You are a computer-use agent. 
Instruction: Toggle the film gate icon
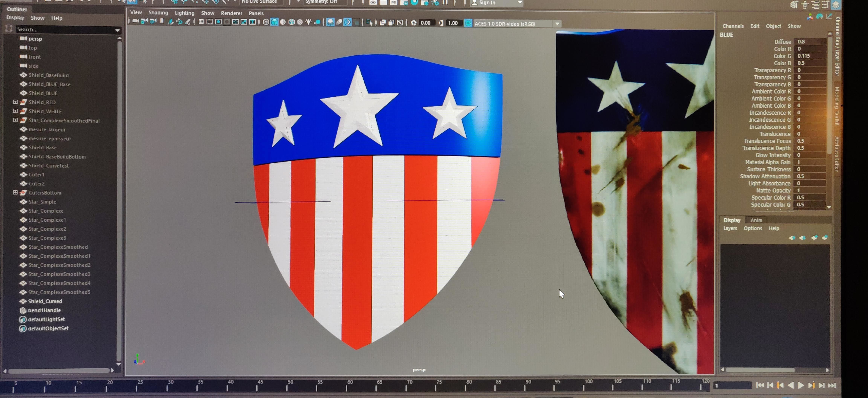tap(210, 22)
